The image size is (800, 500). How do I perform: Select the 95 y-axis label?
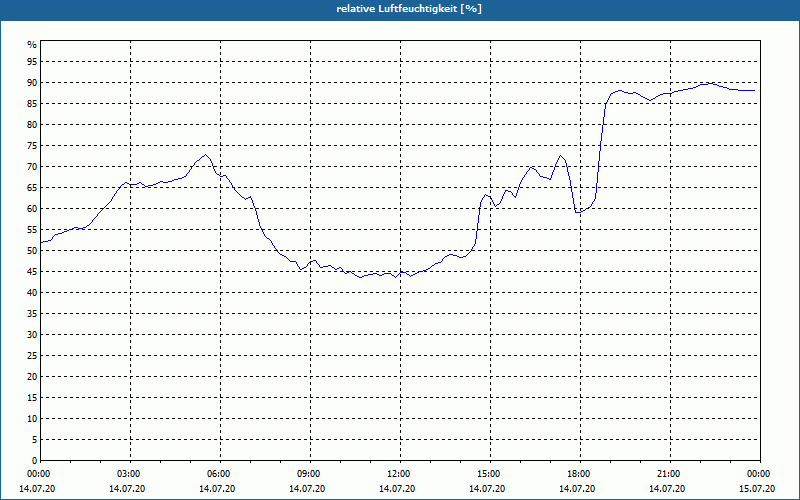[32, 62]
